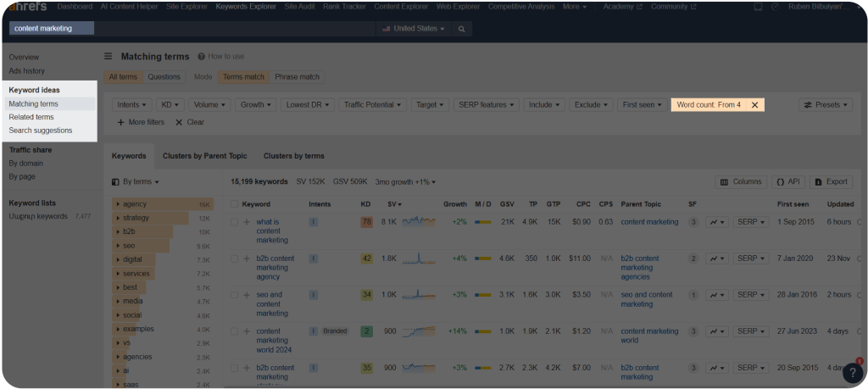The image size is (868, 389).
Task: Open 'what is content marketing' keyword link
Action: (272, 231)
